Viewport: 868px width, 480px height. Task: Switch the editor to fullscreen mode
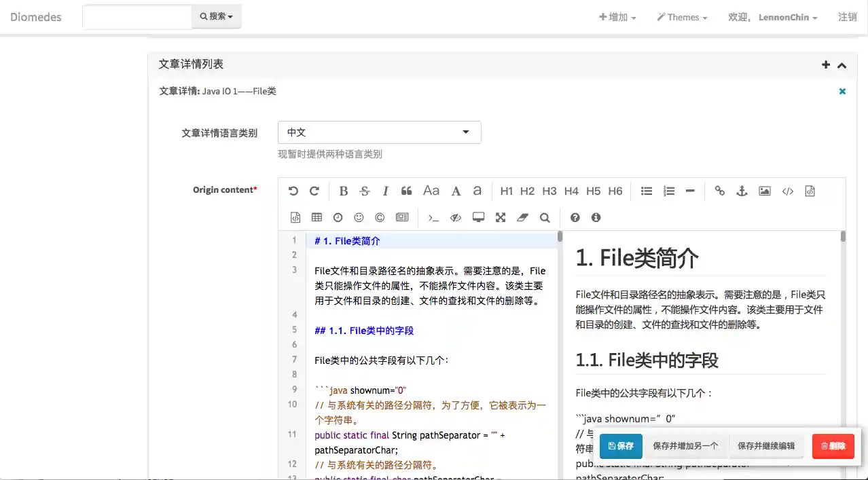(x=501, y=217)
